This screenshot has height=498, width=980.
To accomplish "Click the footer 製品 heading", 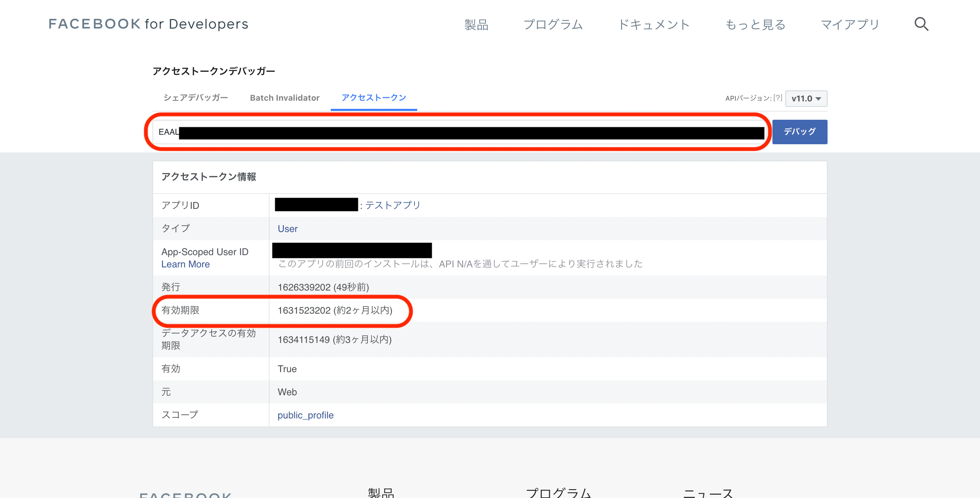I will [x=381, y=492].
